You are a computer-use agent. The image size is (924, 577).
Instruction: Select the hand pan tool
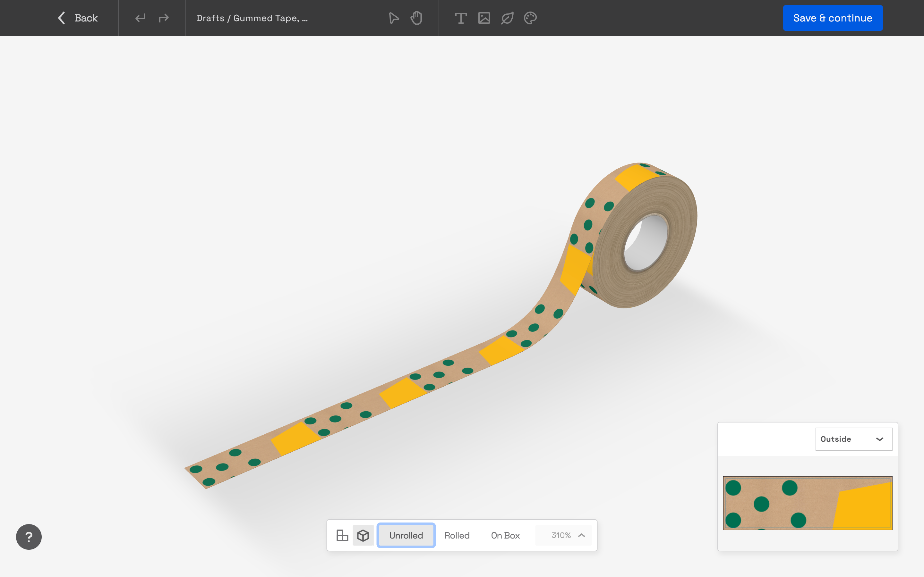(x=416, y=18)
